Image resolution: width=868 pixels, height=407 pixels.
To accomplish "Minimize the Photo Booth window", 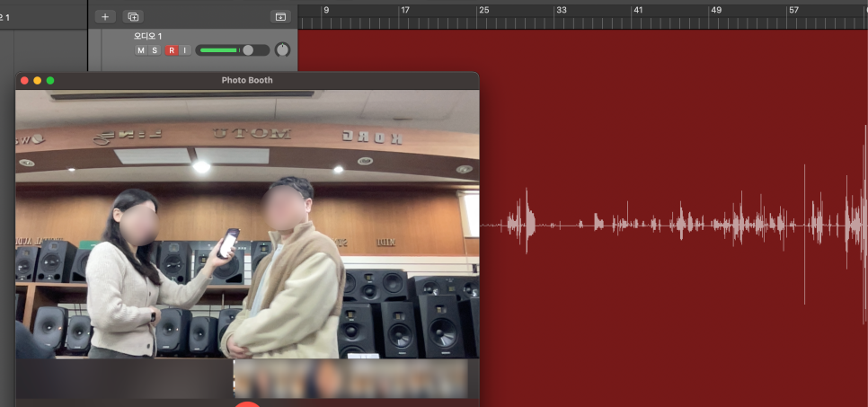I will pos(37,80).
